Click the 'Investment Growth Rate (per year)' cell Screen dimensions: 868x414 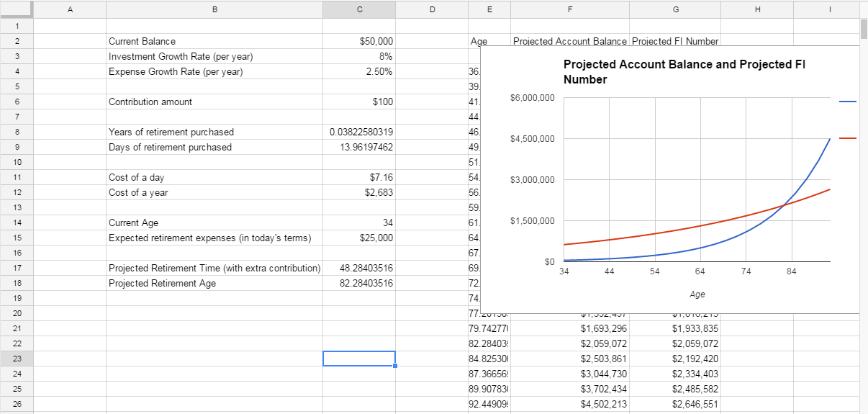coord(214,56)
